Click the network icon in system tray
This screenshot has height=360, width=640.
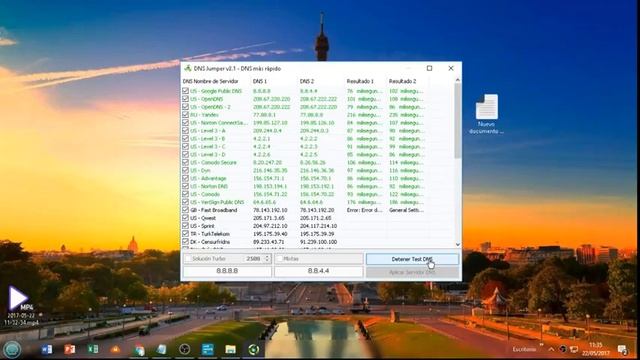pos(574,349)
